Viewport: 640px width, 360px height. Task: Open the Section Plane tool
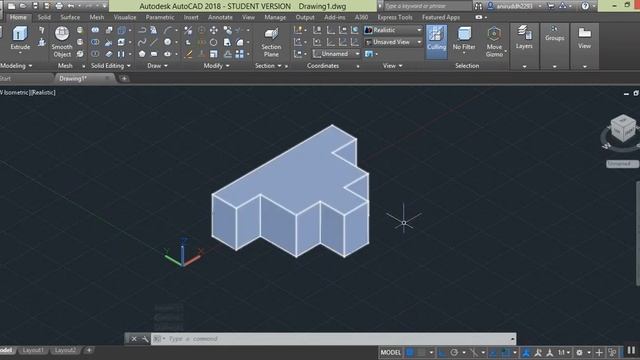pos(271,42)
